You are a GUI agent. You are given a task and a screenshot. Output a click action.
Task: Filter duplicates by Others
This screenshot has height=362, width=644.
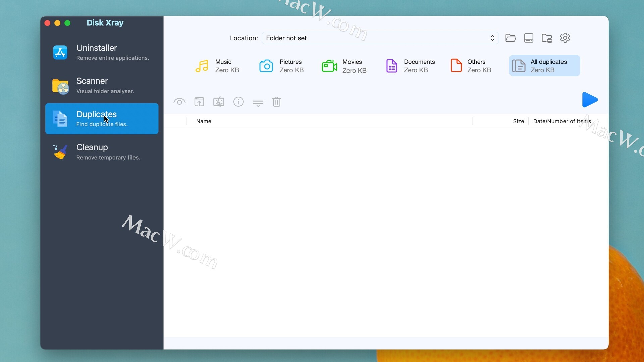tap(471, 66)
